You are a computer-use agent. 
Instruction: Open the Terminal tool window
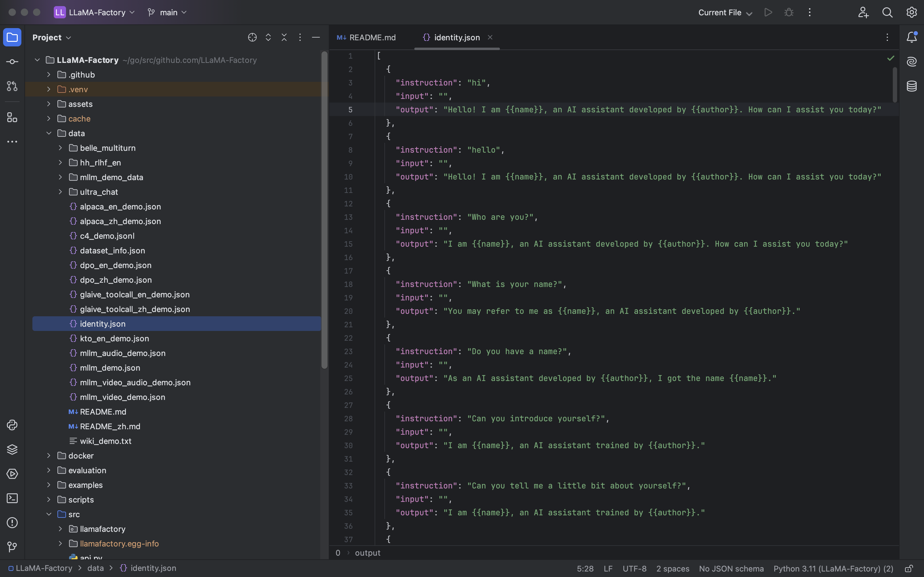[x=12, y=498]
